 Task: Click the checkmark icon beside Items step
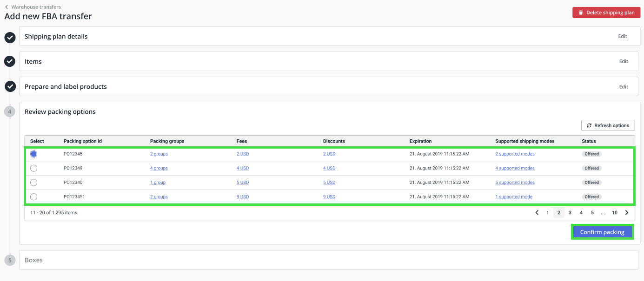click(10, 61)
